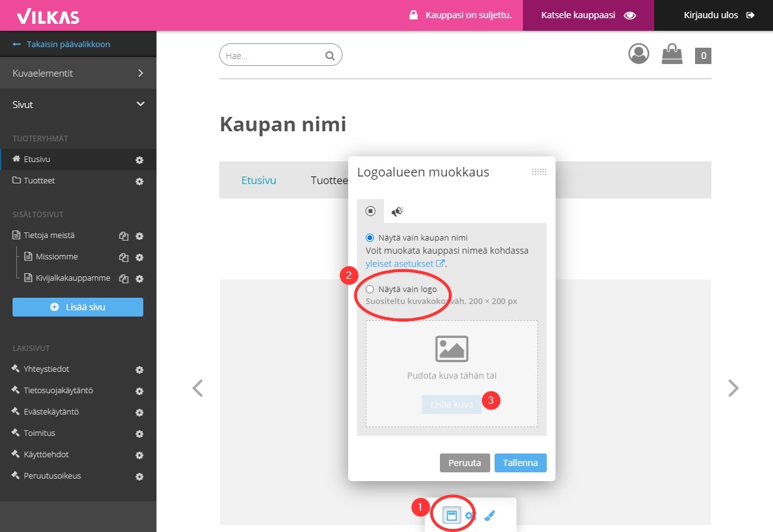Open Katsele kauppaasi store preview
773x532 pixels.
tap(588, 15)
